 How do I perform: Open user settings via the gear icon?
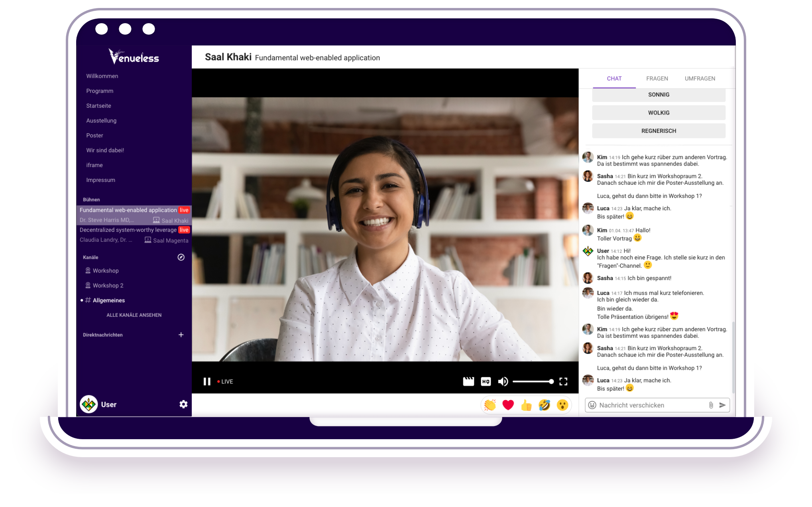click(x=183, y=404)
